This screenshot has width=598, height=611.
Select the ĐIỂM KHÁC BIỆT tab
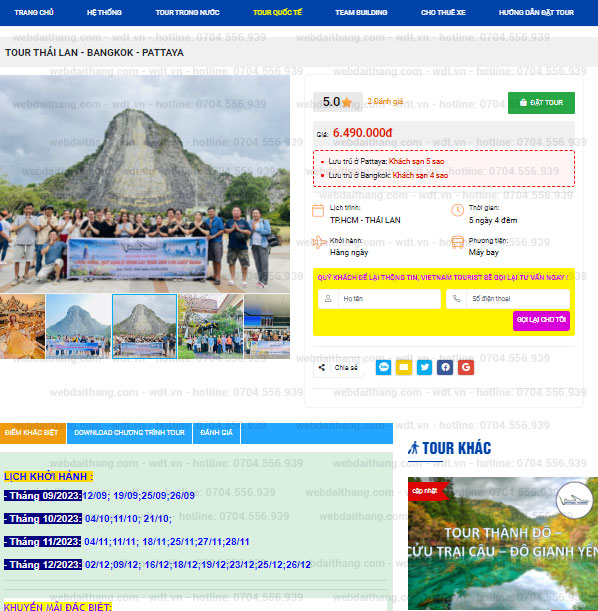[32, 433]
